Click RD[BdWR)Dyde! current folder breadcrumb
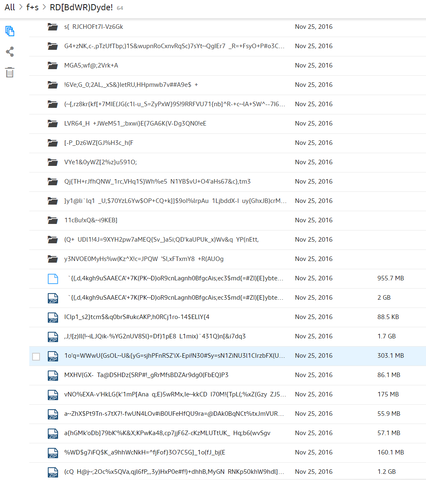This screenshot has width=426, height=480. pyautogui.click(x=81, y=7)
